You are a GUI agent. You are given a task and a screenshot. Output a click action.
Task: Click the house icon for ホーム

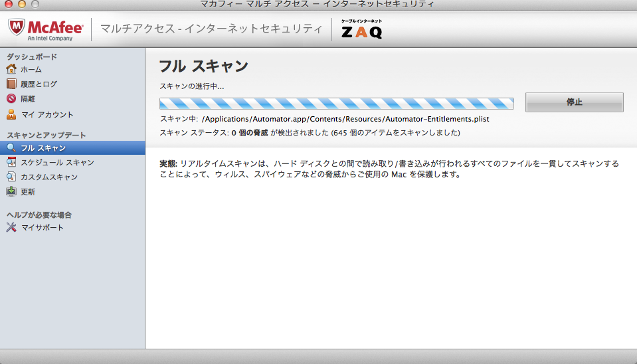pos(11,69)
